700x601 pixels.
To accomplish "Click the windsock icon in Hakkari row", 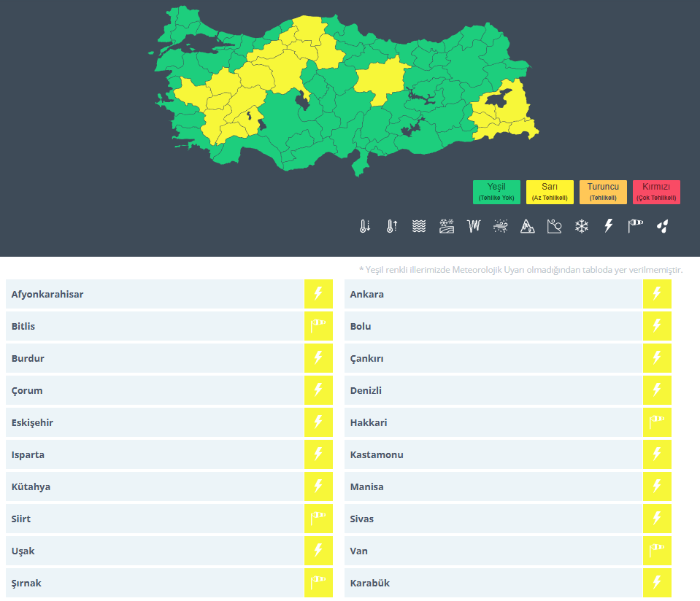I will coord(657,422).
